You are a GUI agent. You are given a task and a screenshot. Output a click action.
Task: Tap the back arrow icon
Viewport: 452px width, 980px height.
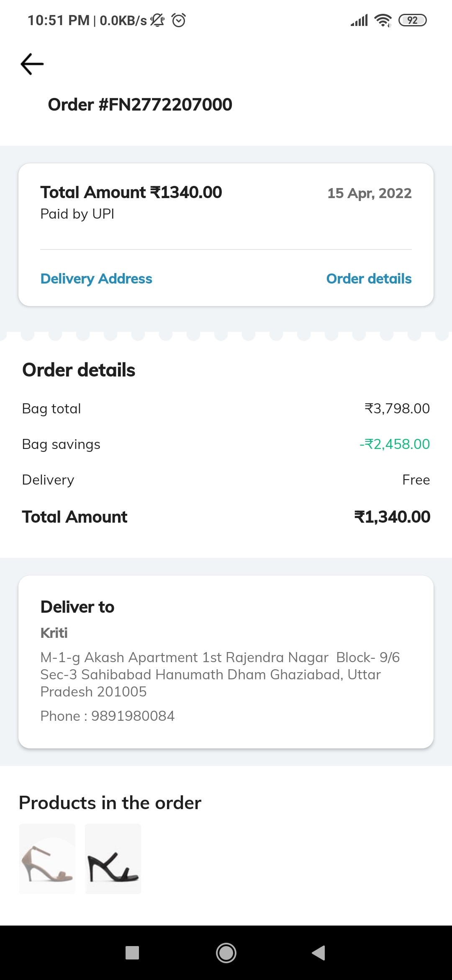(32, 64)
